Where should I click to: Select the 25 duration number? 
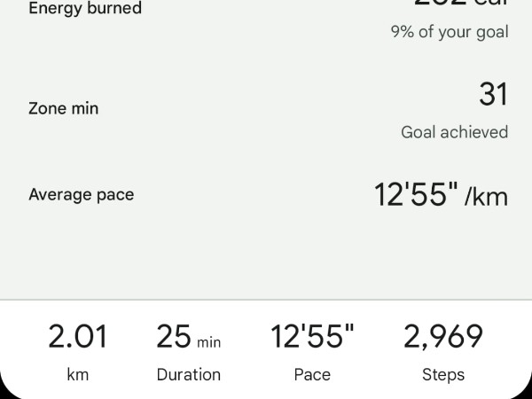coord(174,337)
